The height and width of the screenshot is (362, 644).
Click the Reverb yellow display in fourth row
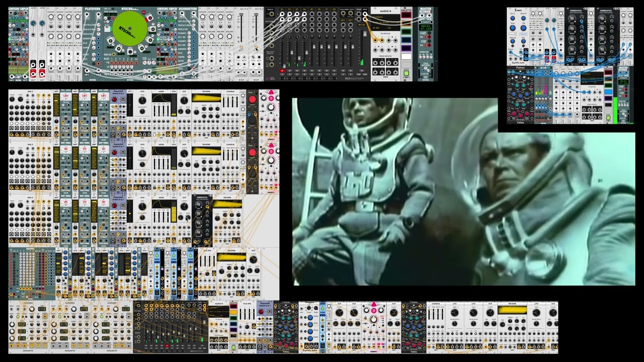pos(231,257)
